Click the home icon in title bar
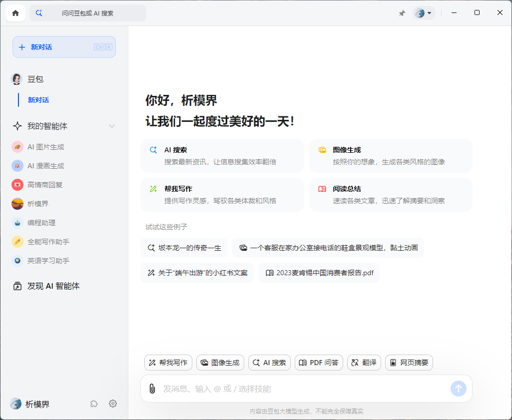The height and width of the screenshot is (420, 512). pyautogui.click(x=15, y=13)
